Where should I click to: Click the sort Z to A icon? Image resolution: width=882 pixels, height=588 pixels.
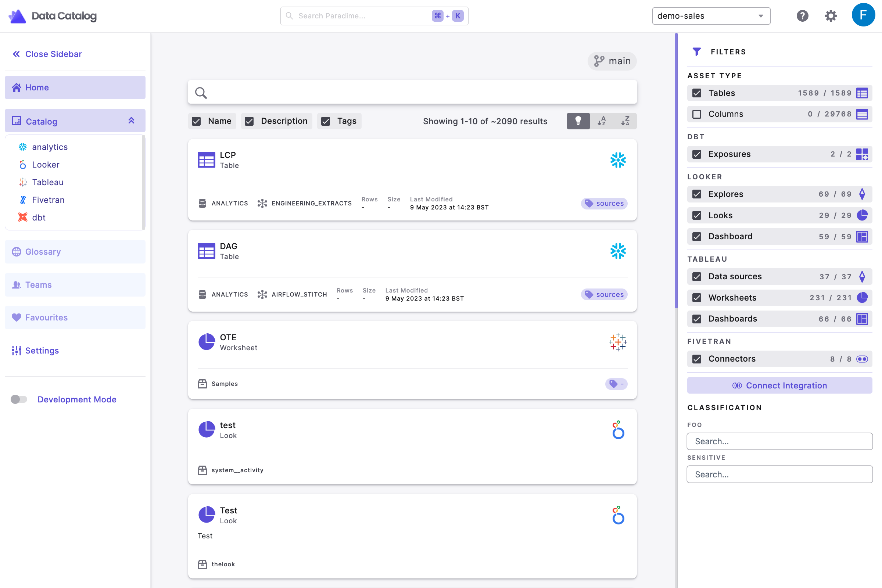point(625,121)
